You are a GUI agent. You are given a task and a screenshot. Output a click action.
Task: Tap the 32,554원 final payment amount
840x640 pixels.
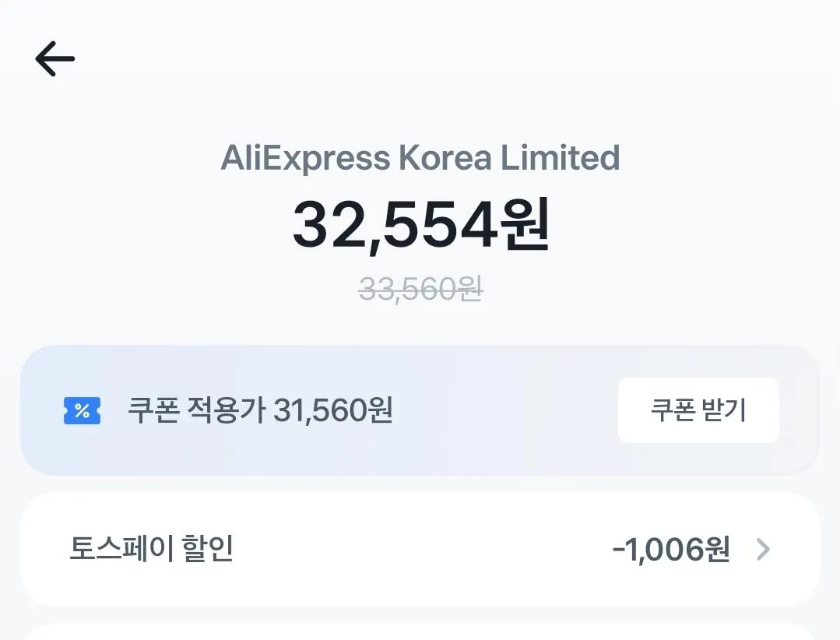click(x=420, y=225)
